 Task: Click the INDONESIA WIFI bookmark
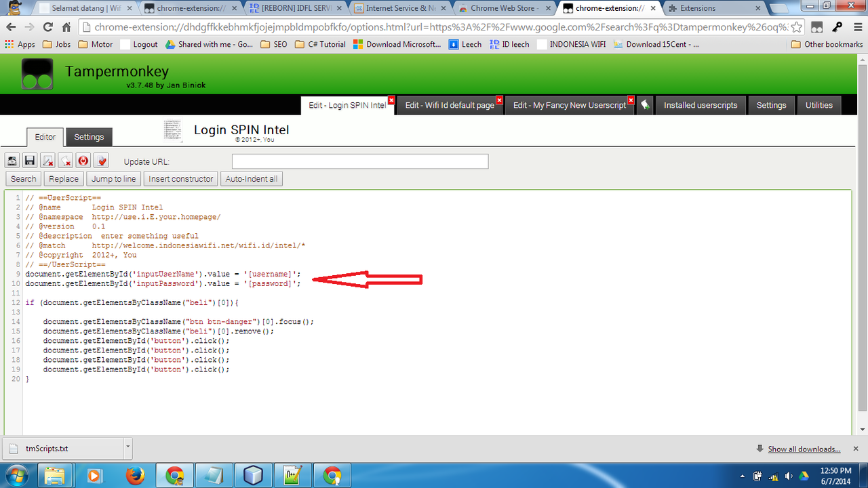pyautogui.click(x=572, y=44)
